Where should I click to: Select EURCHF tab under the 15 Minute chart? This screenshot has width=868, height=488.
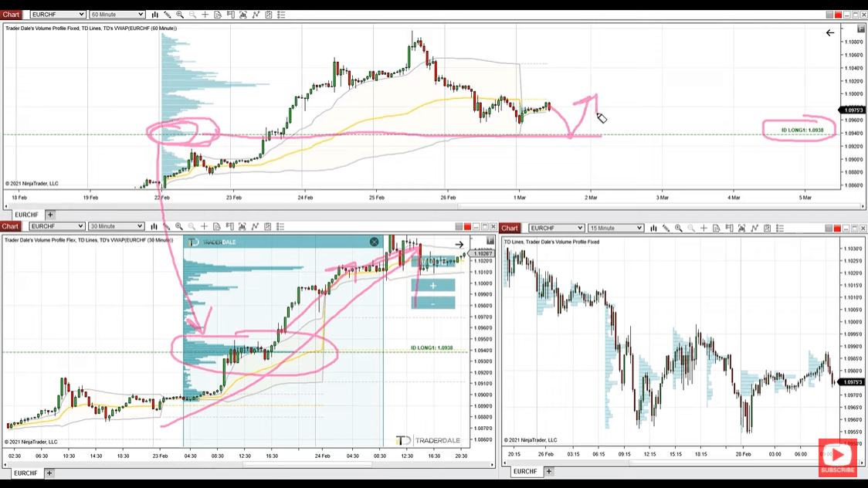click(525, 472)
